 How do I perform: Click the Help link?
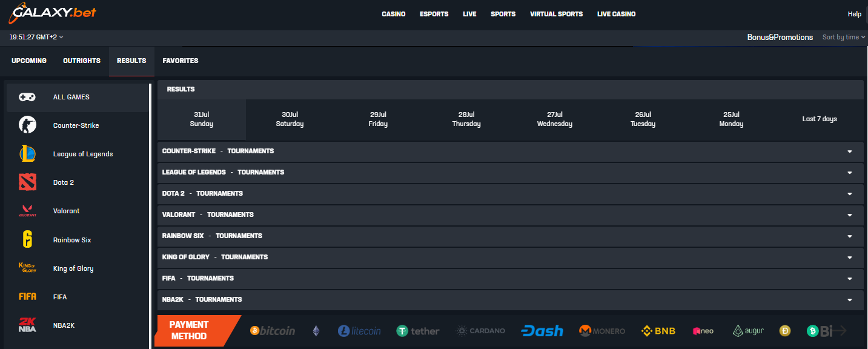[x=854, y=14]
